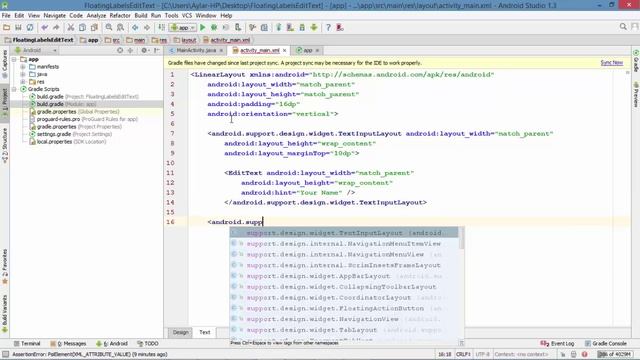Click the memory usage indicator in status bar
640x360 pixels.
tap(615, 354)
